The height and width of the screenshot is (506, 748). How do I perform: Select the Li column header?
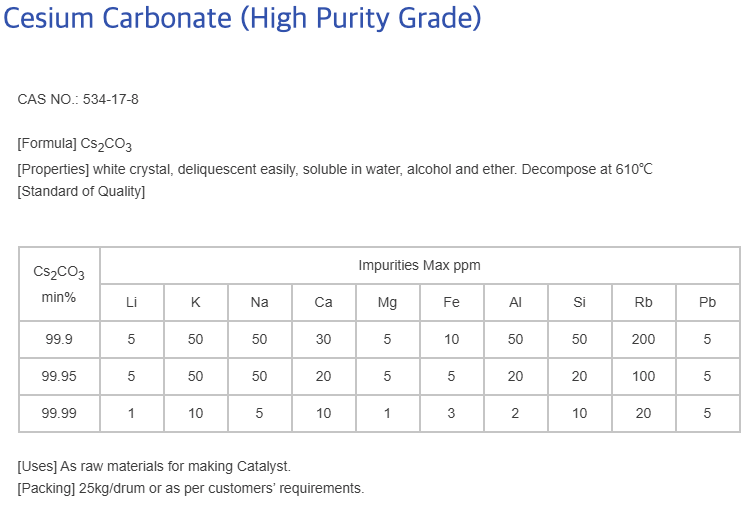pos(132,302)
